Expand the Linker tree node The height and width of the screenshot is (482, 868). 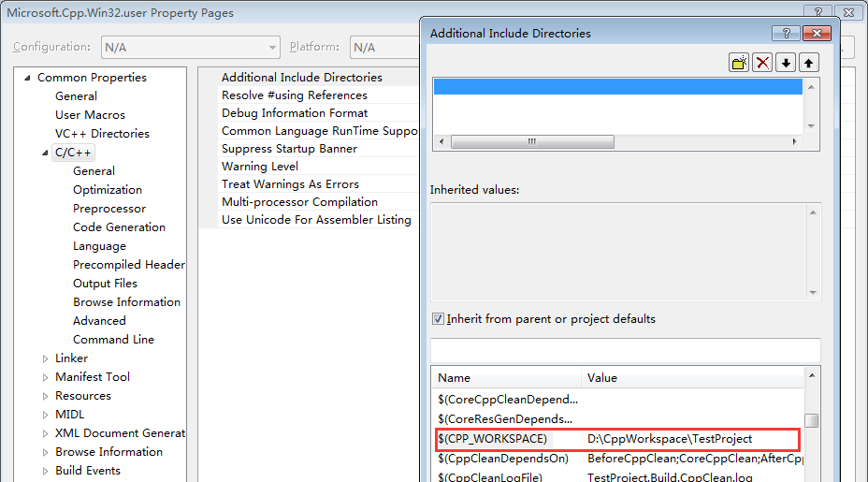(x=45, y=358)
